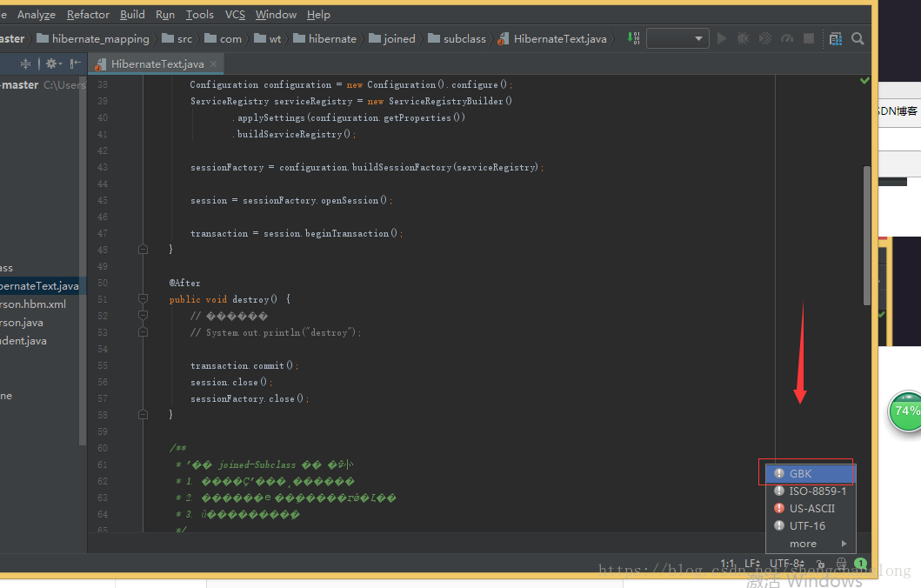Run the selected configuration
Viewport: 921px width, 588px height.
point(722,39)
